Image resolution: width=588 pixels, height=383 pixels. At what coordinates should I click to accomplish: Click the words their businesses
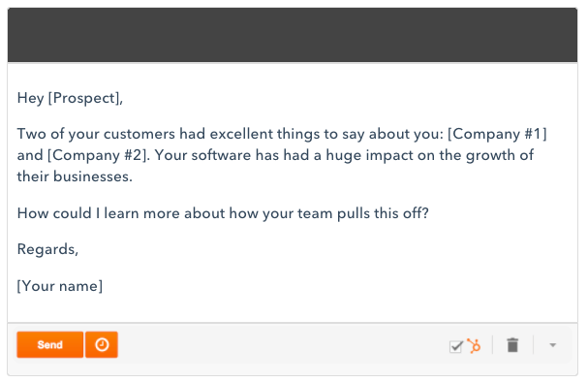[x=75, y=176]
